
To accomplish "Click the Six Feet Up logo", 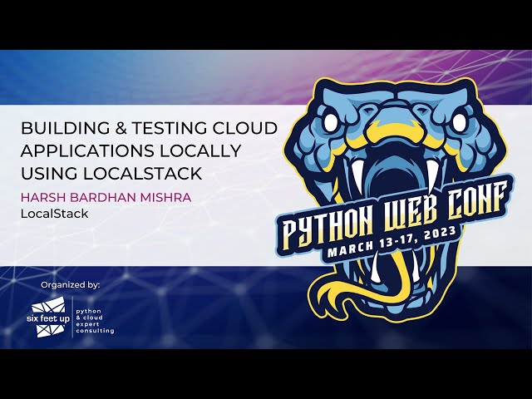I will click(48, 317).
